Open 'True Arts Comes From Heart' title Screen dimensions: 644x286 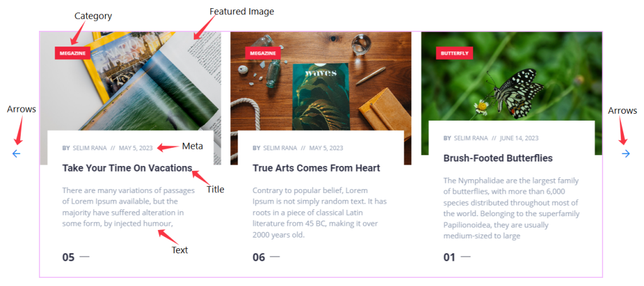point(316,168)
